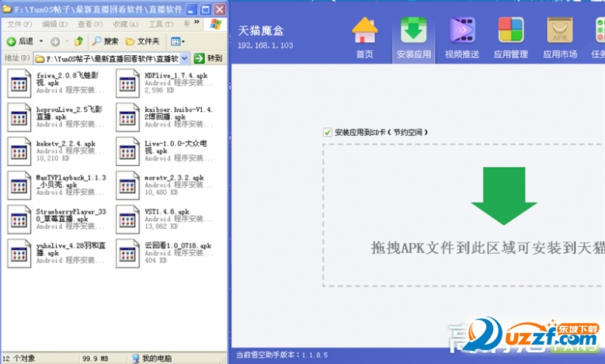Click the 天猫魔盒 IP address 192.168.1.103

pos(265,46)
